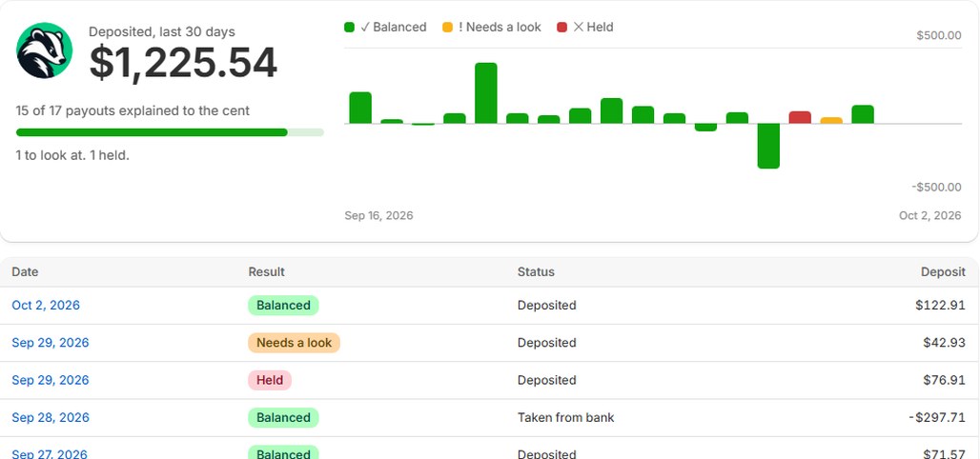Sort by the Status column header

(536, 272)
